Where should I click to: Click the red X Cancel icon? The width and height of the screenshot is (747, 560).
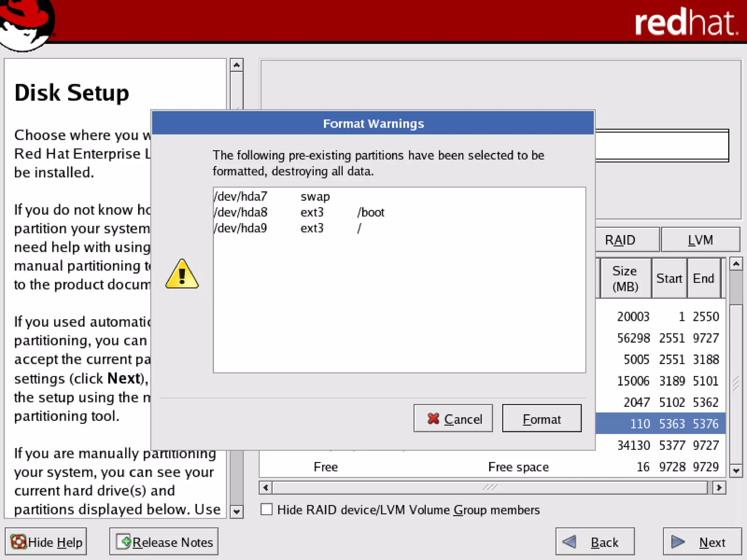click(433, 419)
